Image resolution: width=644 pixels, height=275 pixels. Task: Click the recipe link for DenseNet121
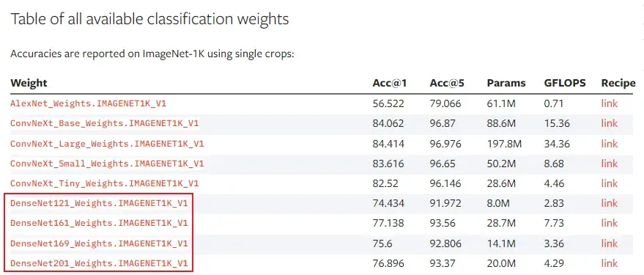[609, 203]
